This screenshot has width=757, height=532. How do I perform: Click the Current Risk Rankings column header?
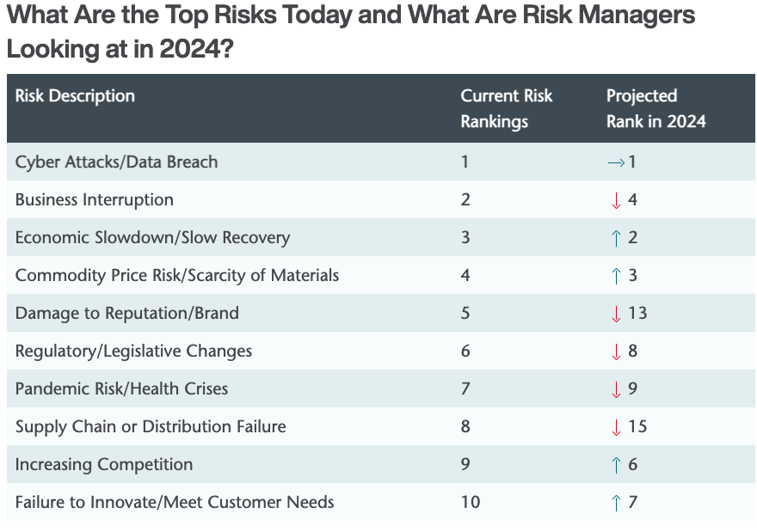click(x=506, y=108)
